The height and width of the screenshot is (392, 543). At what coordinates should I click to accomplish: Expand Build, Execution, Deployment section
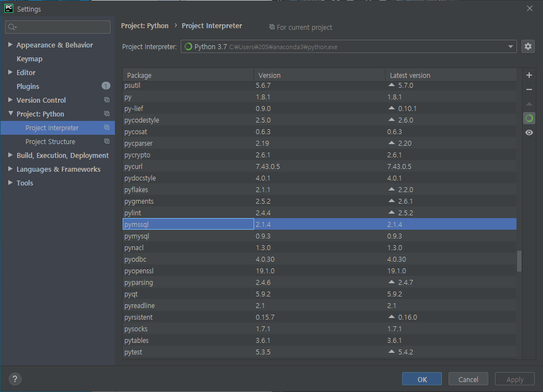[10, 155]
